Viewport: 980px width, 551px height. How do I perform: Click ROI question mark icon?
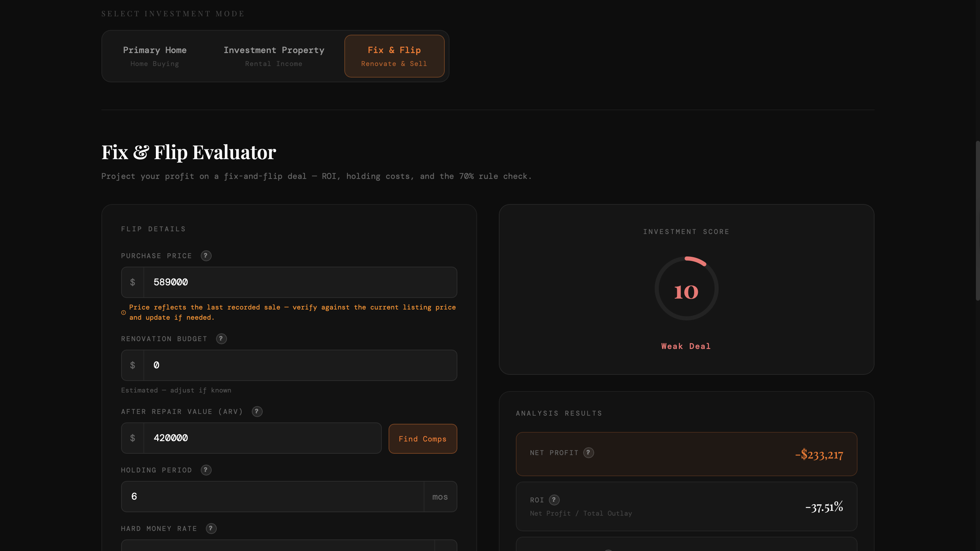(554, 500)
